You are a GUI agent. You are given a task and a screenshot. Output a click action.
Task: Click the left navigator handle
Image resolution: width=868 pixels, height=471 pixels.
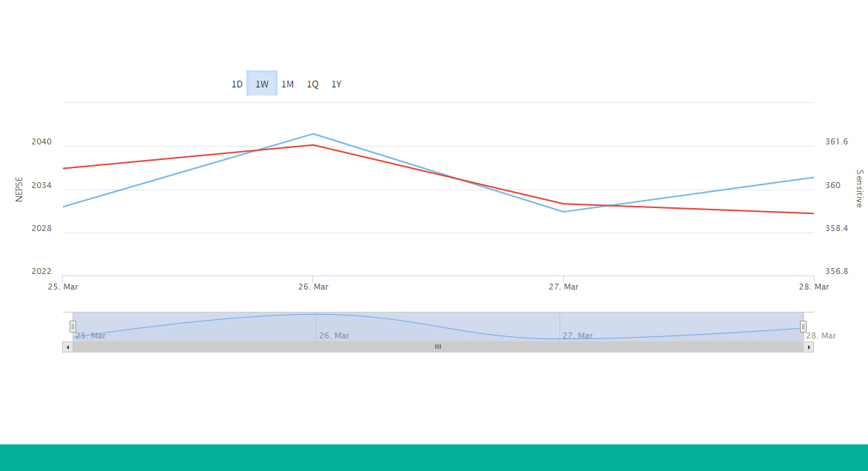point(73,327)
